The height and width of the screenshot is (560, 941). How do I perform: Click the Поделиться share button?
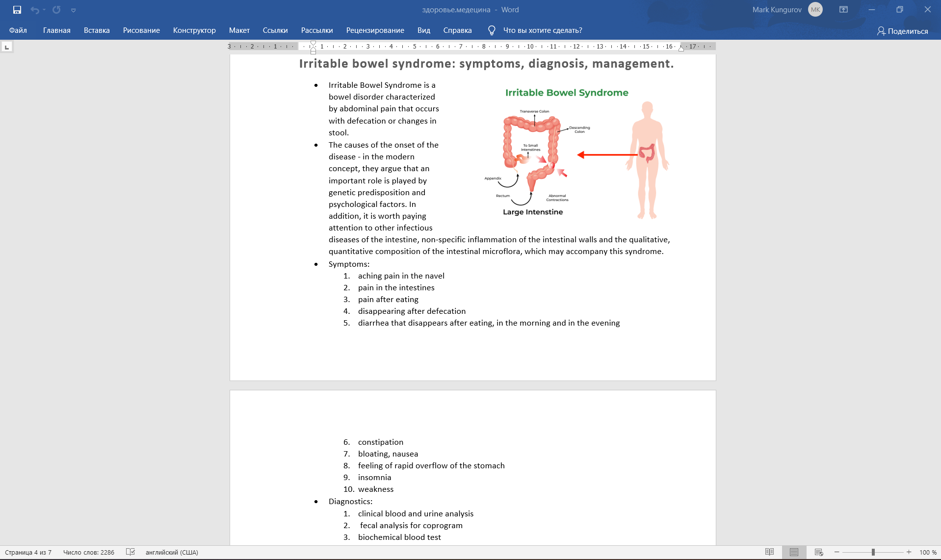pos(902,31)
